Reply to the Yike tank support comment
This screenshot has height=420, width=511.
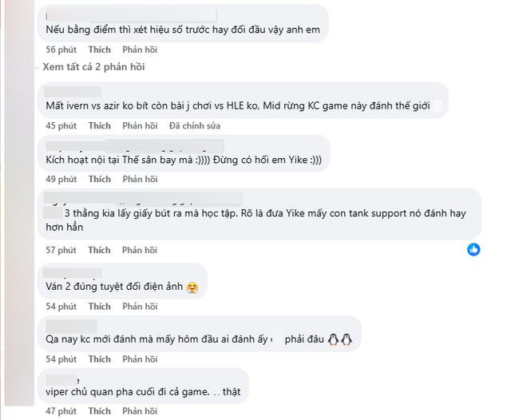pyautogui.click(x=140, y=250)
